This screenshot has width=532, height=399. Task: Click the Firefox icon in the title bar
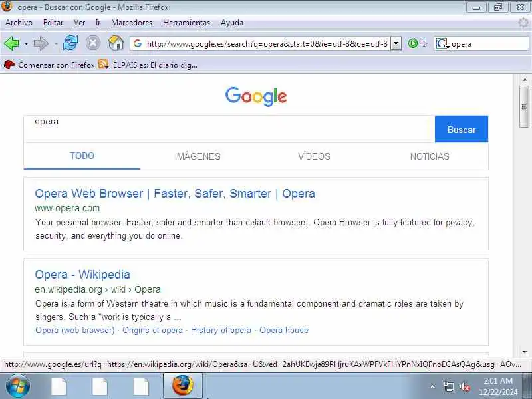pyautogui.click(x=7, y=6)
